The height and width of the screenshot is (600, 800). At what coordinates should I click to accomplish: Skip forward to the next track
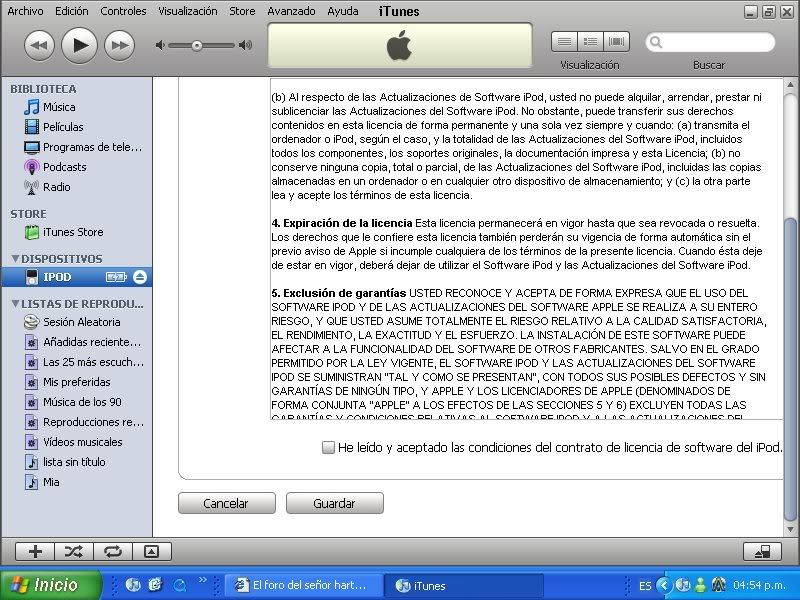pos(119,45)
